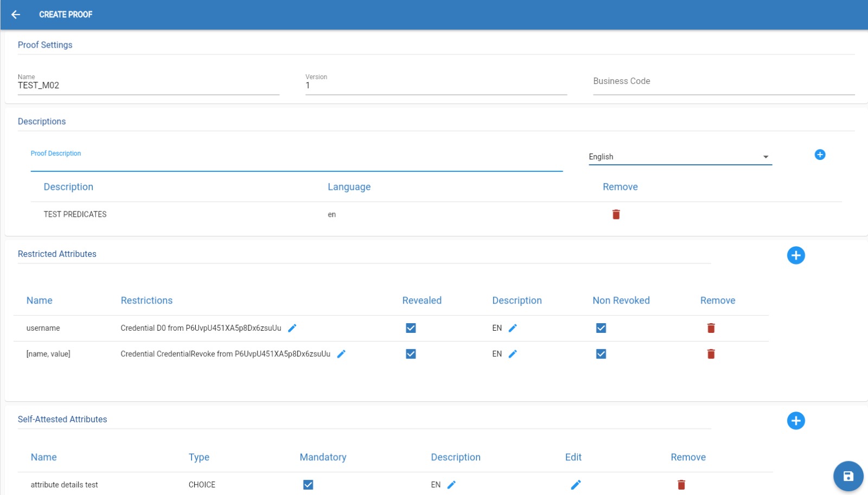Add a proof description with the small plus icon
Screen dimensions: 868x495
click(x=820, y=155)
